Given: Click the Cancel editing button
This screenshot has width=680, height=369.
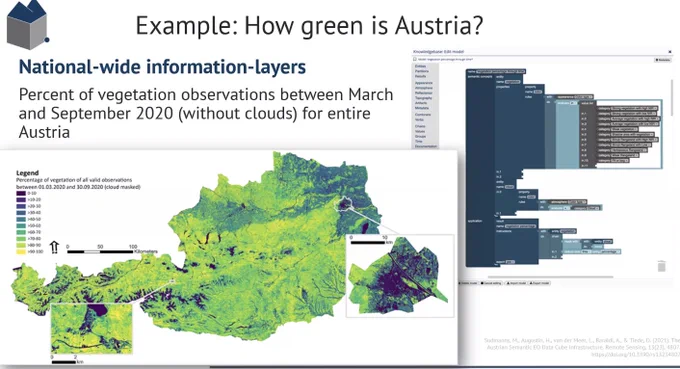Looking at the screenshot, I should (x=491, y=283).
